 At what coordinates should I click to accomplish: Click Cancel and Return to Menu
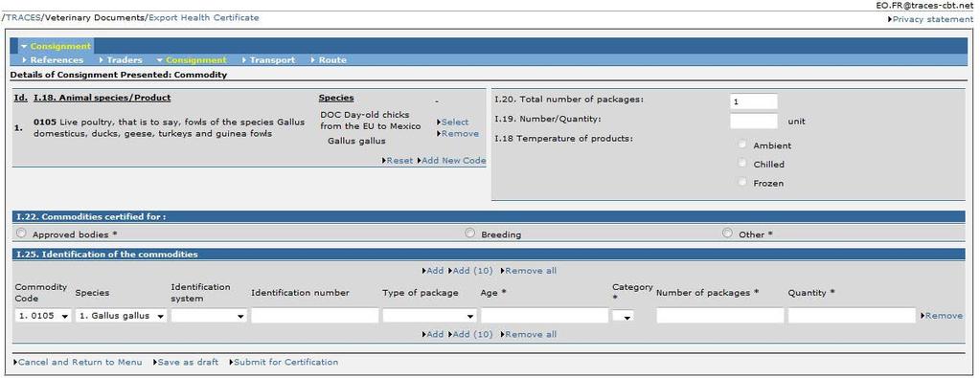click(80, 362)
